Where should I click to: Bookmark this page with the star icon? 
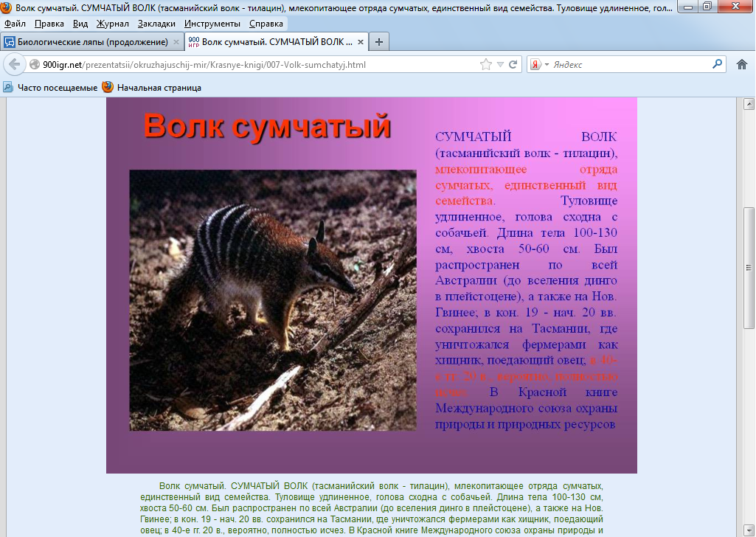[x=485, y=65]
